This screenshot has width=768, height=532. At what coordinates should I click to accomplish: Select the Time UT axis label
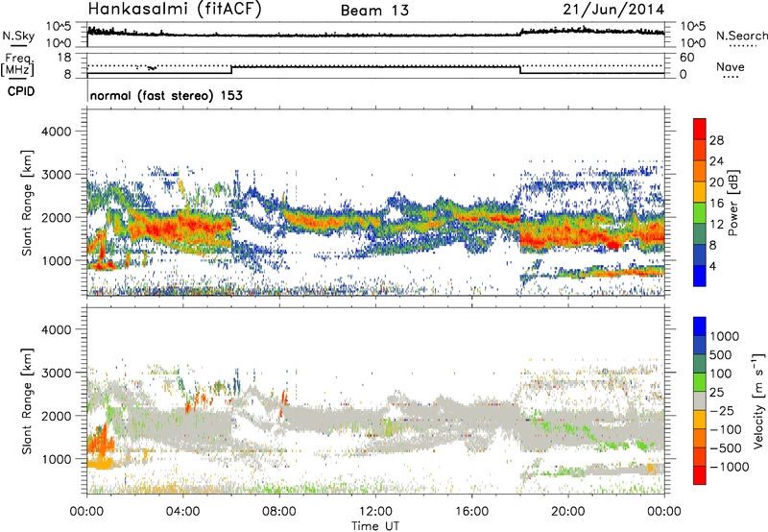coord(375,526)
